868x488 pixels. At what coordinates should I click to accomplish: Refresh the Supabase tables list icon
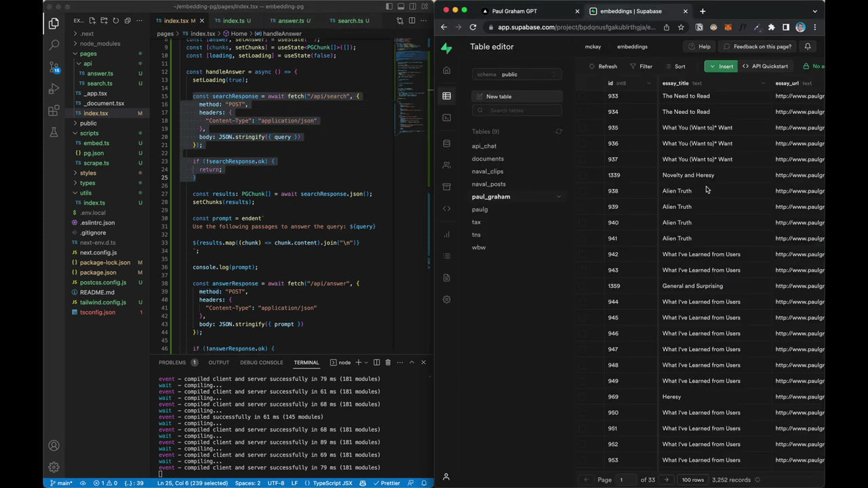(x=559, y=131)
